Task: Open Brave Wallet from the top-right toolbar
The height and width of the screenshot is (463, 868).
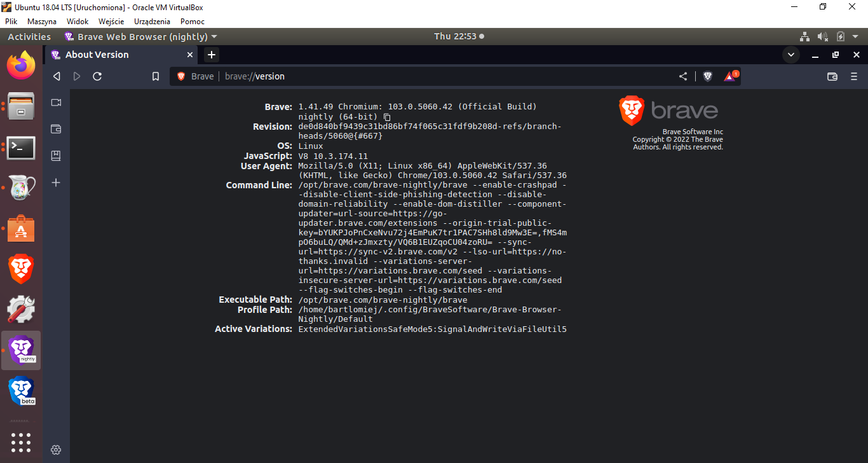Action: point(832,76)
